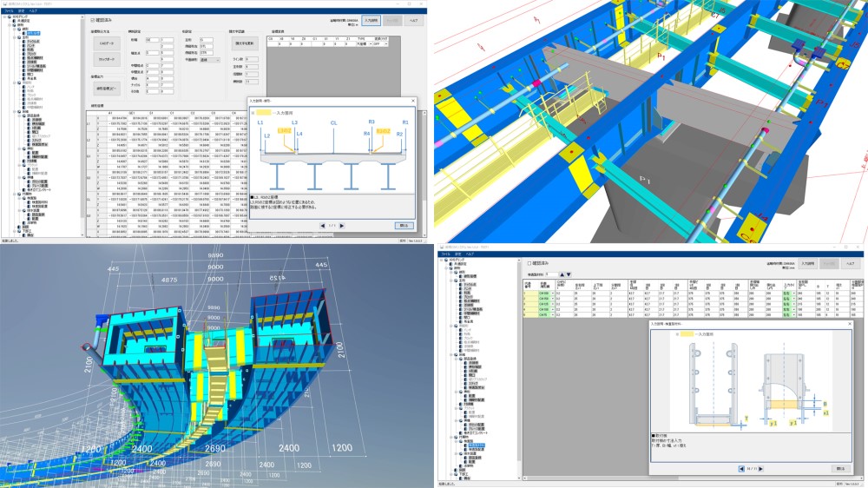This screenshot has width=868, height=488.
Task: Uncheck the checked 確認済み checkbox
Action: coord(93,21)
